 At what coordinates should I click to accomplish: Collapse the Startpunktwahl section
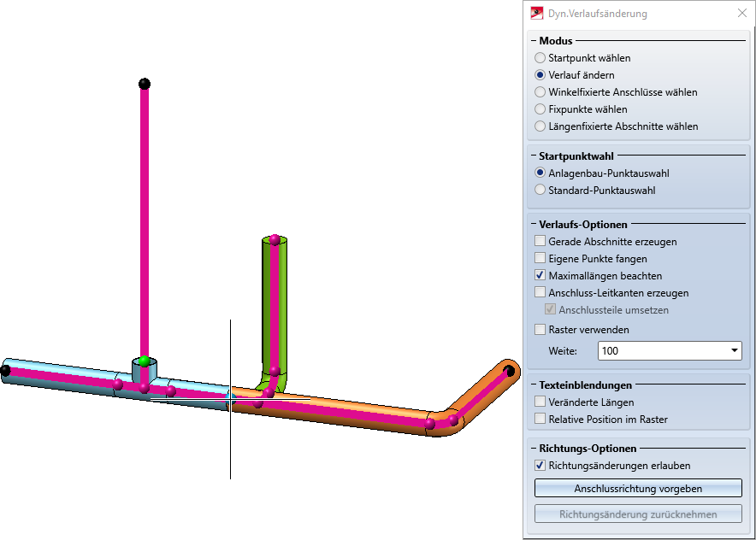[534, 156]
